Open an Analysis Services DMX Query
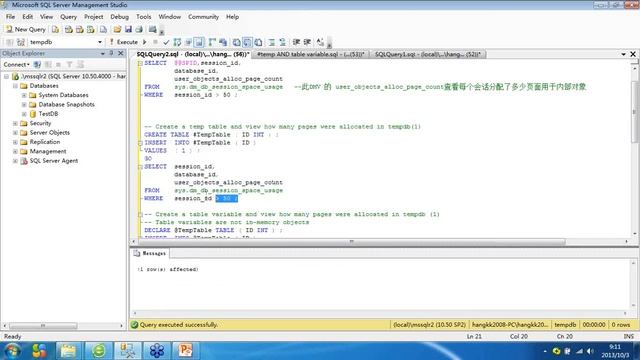Screen dimensions: 640x360 pos(80,29)
